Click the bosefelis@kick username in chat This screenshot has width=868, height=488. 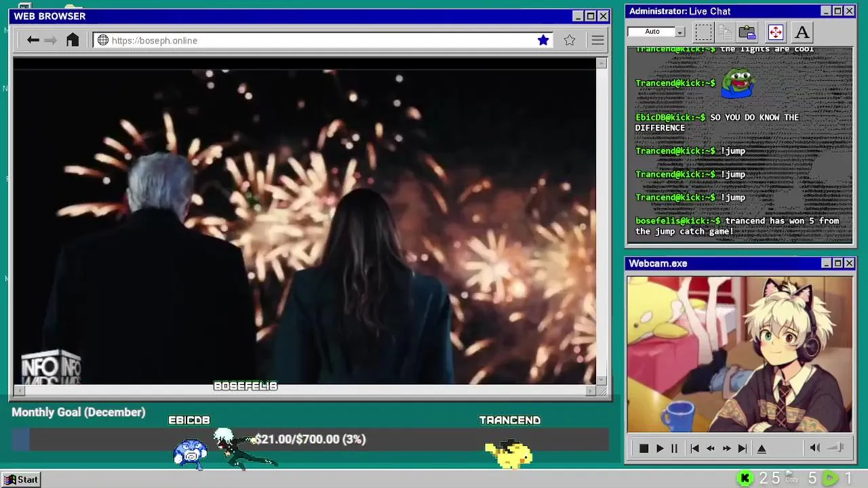[x=678, y=221]
